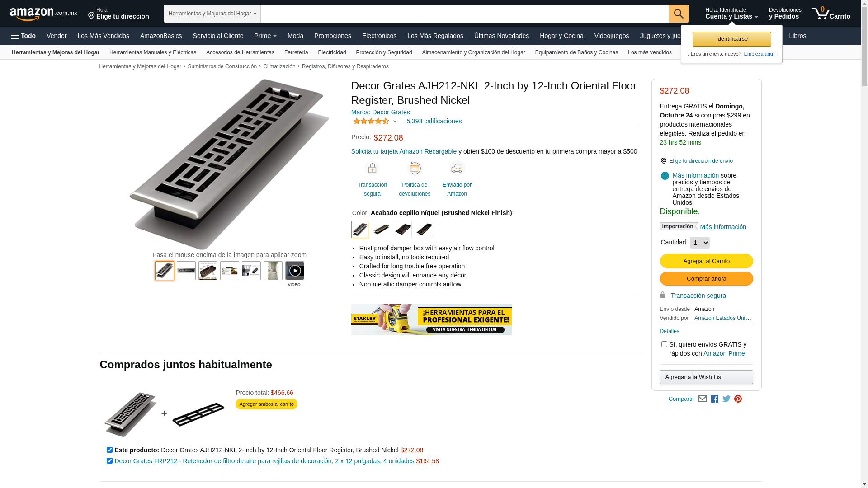Image resolution: width=868 pixels, height=488 pixels.
Task: Click the Agregar al Carrito button
Action: [x=706, y=261]
